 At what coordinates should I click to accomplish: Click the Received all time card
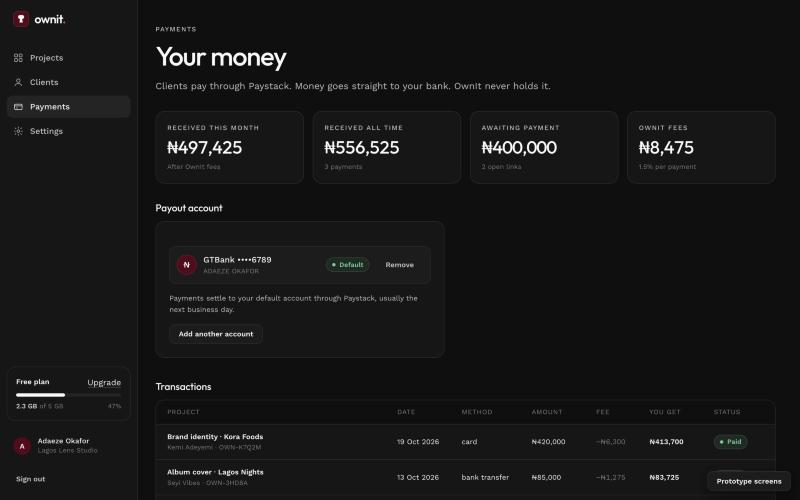387,147
